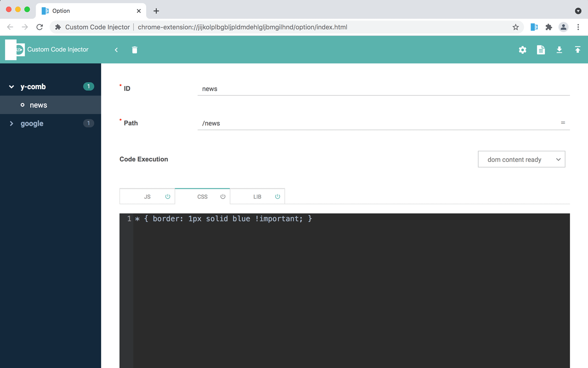
Task: Click the upload icon in header
Action: pos(577,50)
